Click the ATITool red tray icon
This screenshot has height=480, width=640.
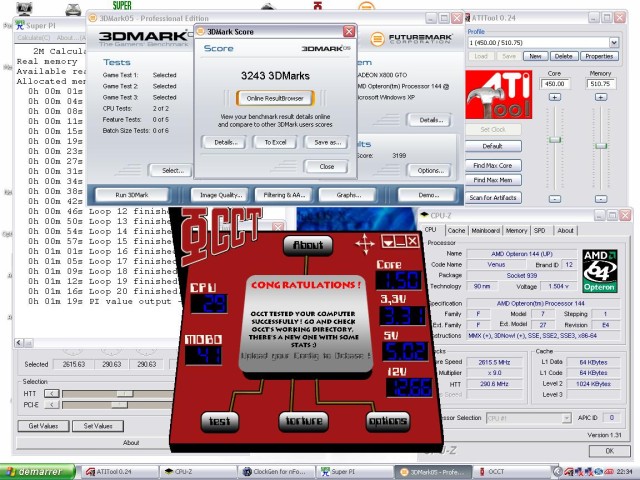[569, 472]
